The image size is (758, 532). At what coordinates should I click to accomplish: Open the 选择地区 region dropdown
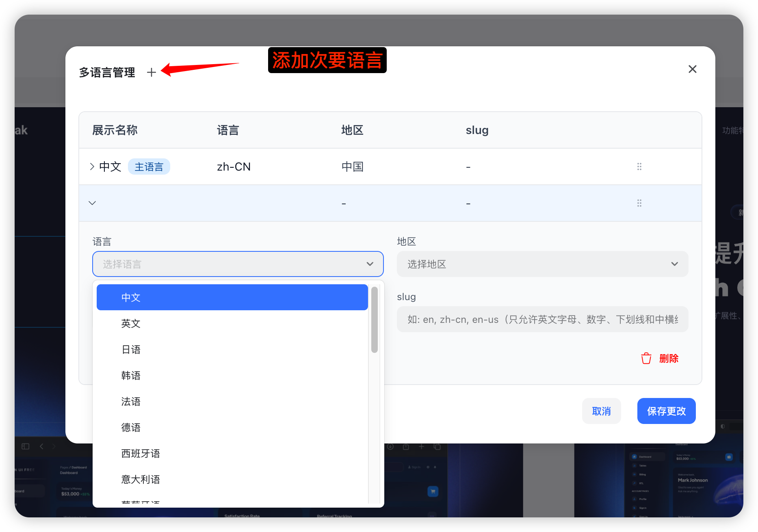tap(542, 264)
